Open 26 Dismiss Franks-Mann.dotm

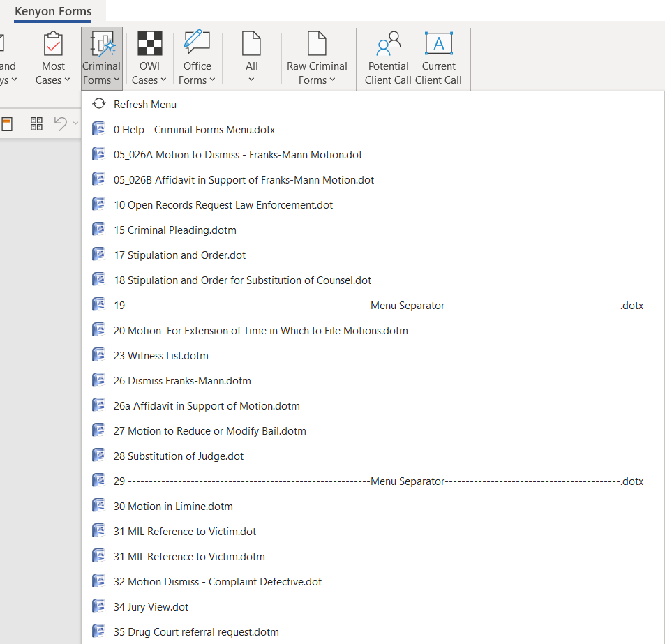(x=373, y=381)
